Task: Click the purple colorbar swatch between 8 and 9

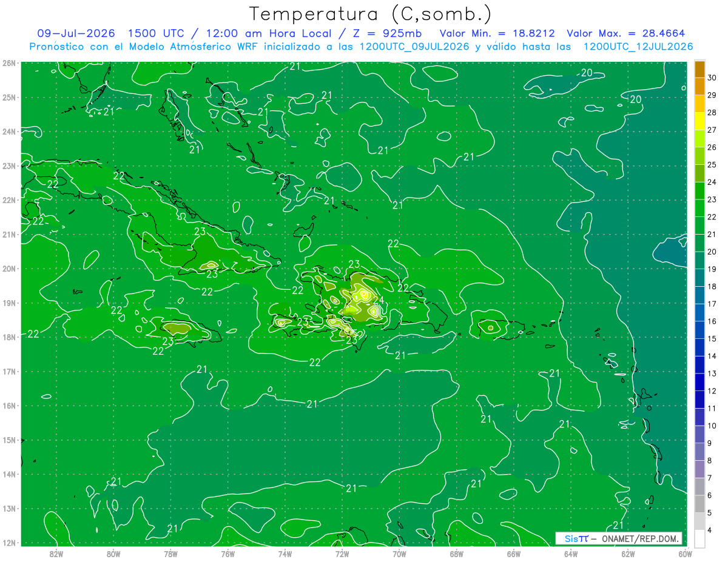Action: tap(699, 452)
